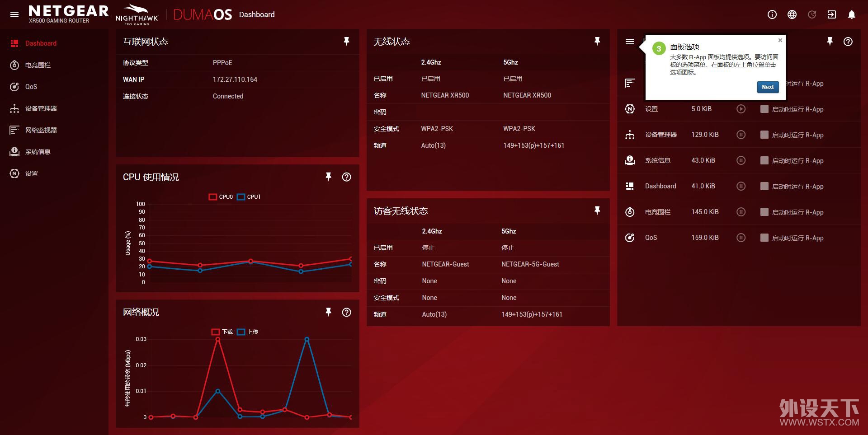Click 5GHz channel 149+153(p)+157+161 in 无线状态
This screenshot has width=868, height=435.
[x=533, y=145]
